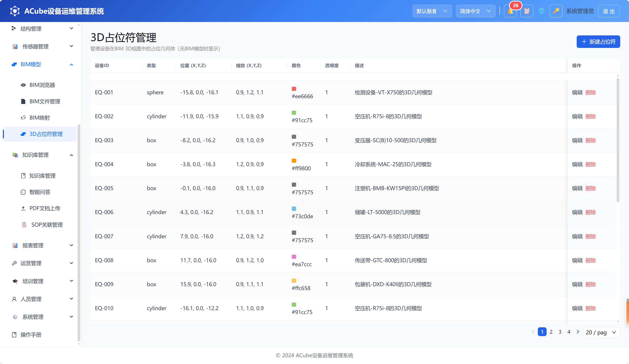Screen dimensions: 629x364
Task: Click the SOP关联管理 clipboard icon
Action: tap(24, 225)
